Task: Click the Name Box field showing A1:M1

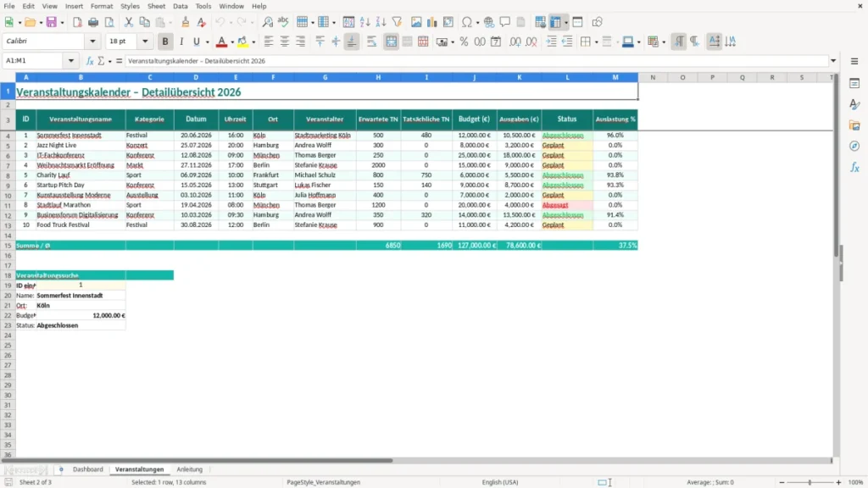Action: pyautogui.click(x=34, y=61)
